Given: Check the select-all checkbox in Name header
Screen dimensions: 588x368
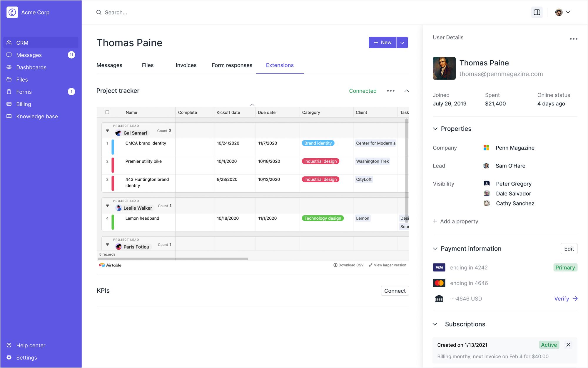Looking at the screenshot, I should (107, 112).
